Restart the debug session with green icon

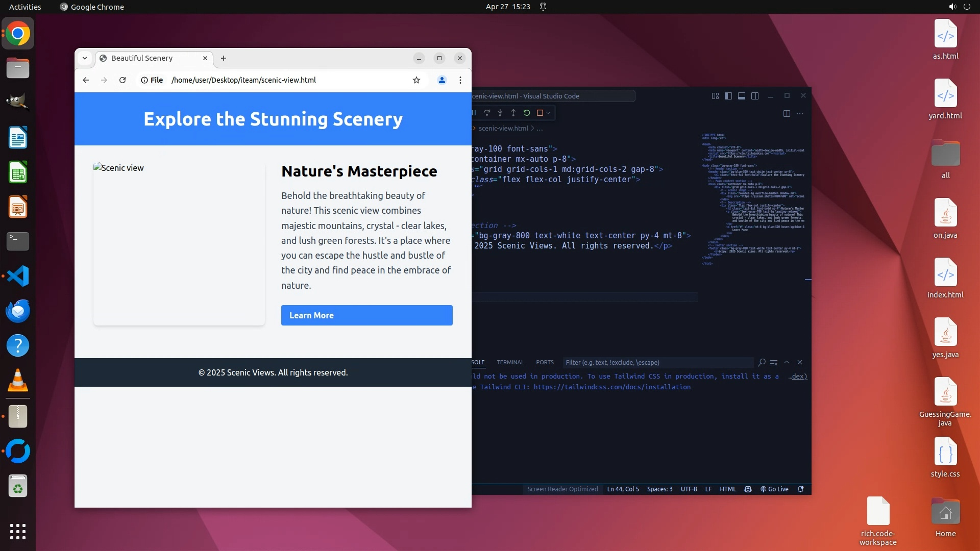527,113
